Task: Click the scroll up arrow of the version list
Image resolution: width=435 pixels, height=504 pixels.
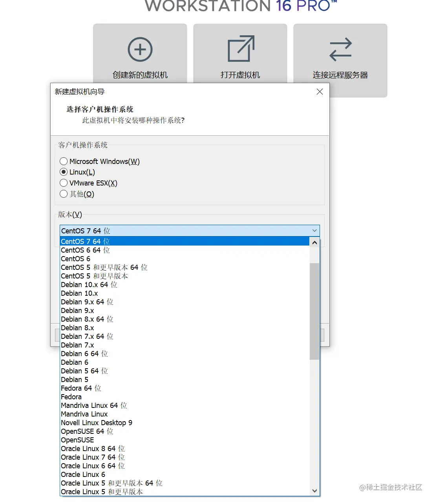Action: click(314, 242)
